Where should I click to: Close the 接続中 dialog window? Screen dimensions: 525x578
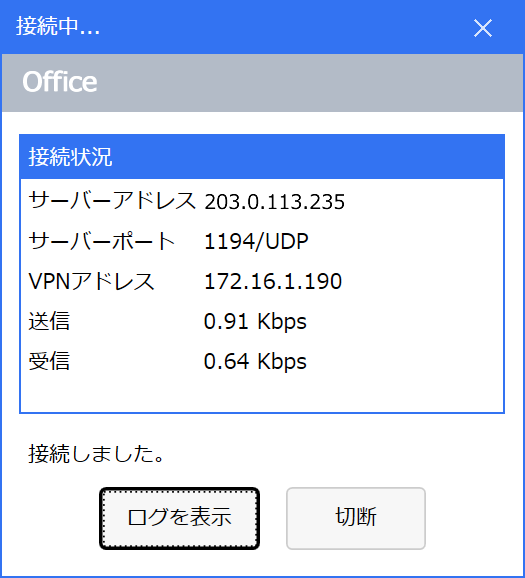(483, 28)
